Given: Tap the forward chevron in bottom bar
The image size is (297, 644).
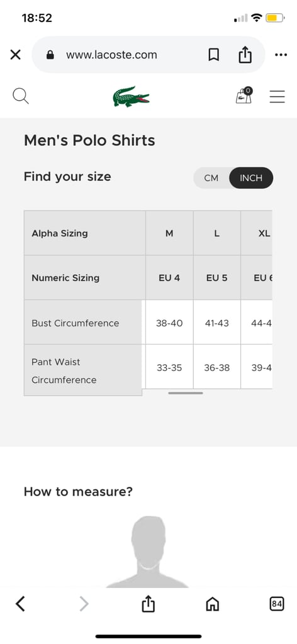Looking at the screenshot, I should [x=84, y=604].
